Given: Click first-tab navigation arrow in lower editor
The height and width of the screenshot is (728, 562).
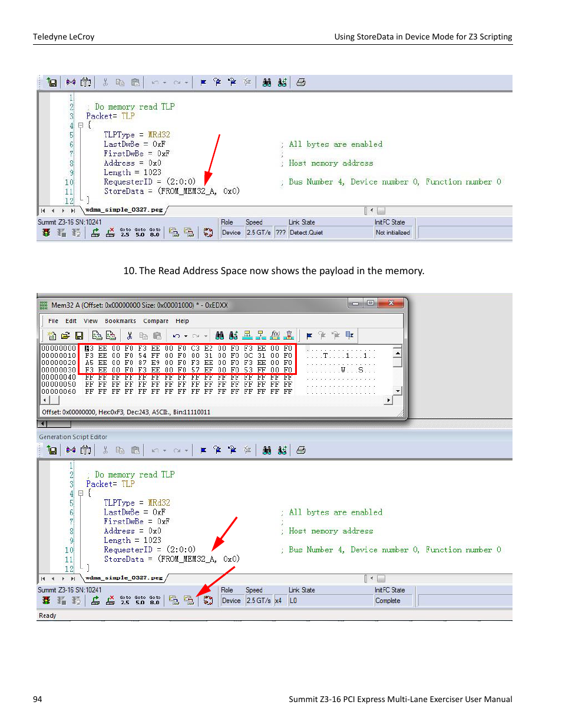Looking at the screenshot, I should [x=43, y=578].
